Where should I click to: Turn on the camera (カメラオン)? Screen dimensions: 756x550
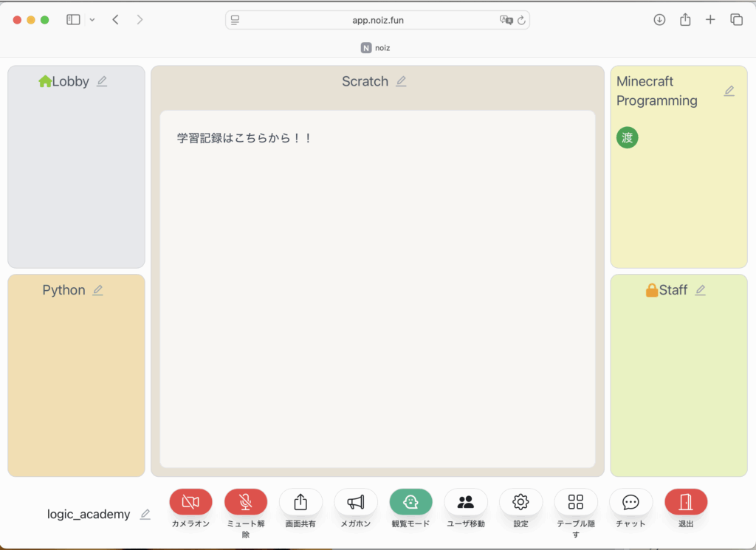(x=190, y=502)
